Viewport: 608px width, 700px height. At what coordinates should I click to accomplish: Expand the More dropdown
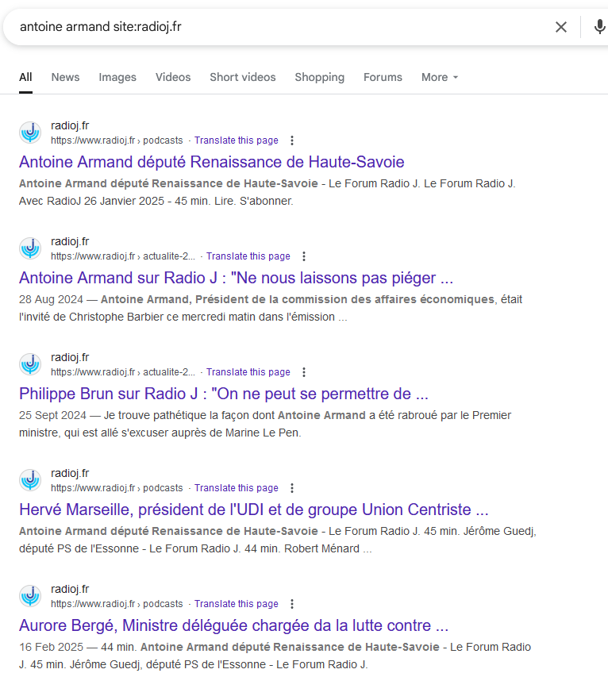point(440,77)
